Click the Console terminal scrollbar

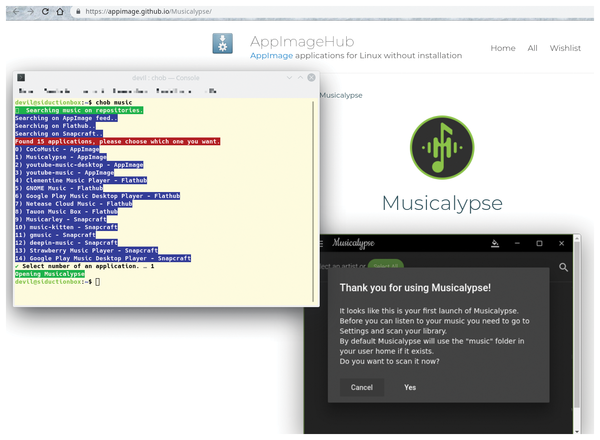313,201
